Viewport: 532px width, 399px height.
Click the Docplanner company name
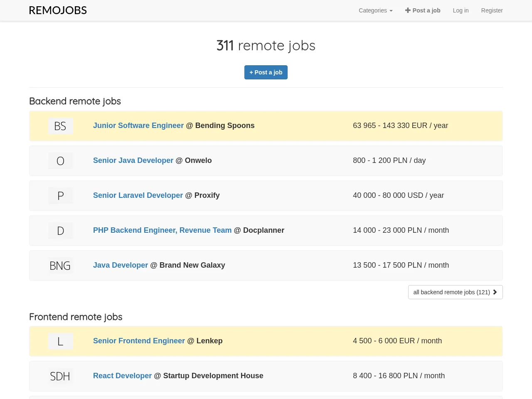[264, 230]
